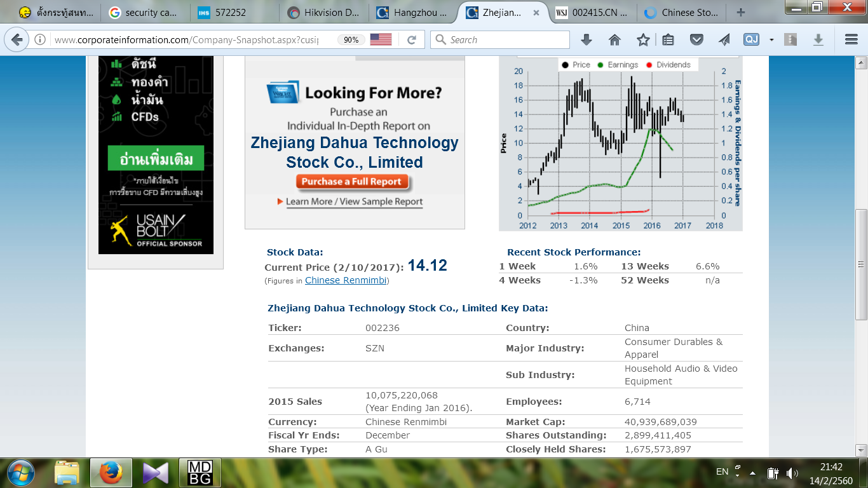Click the vertical scrollbar thumb

click(862, 264)
